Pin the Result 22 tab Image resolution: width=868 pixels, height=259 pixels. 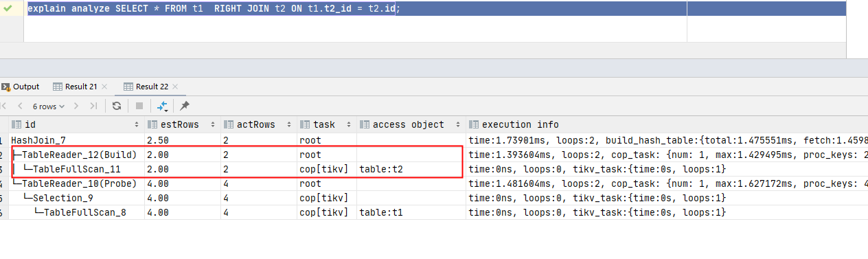coord(184,106)
